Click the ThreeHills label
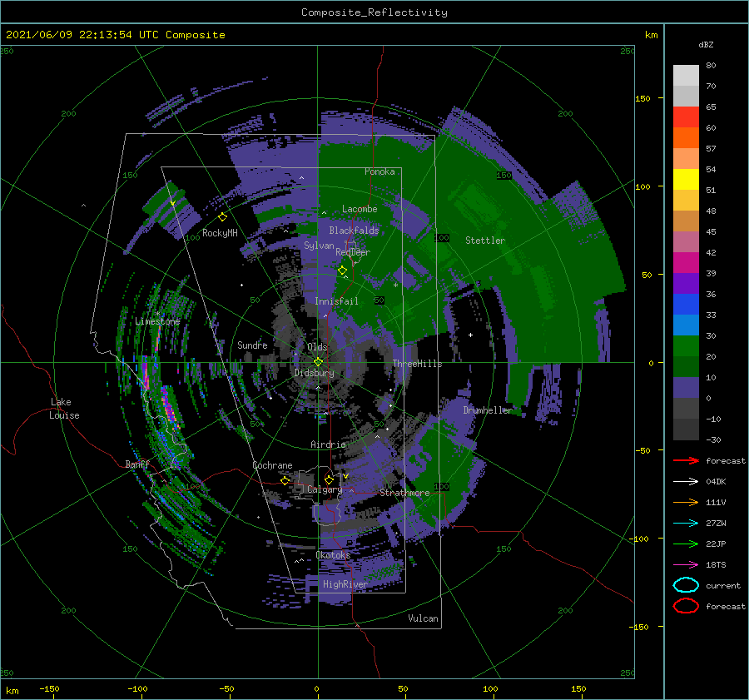The image size is (749, 700). [418, 364]
